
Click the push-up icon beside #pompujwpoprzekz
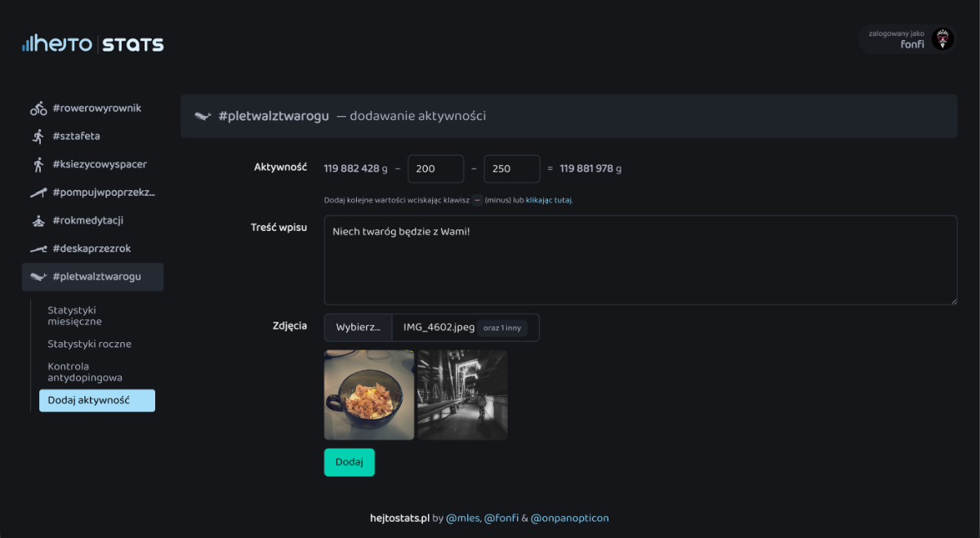(38, 193)
